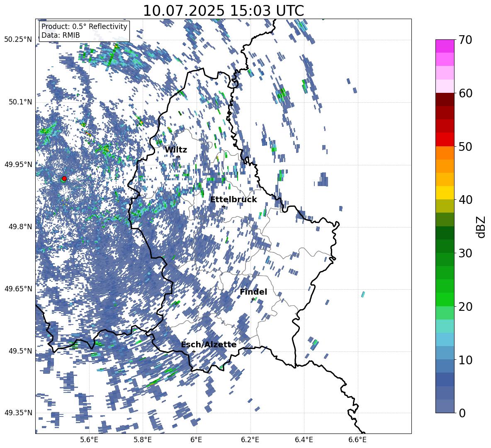
Task: Click the 50.1°N latitude label
Action: [x=20, y=102]
